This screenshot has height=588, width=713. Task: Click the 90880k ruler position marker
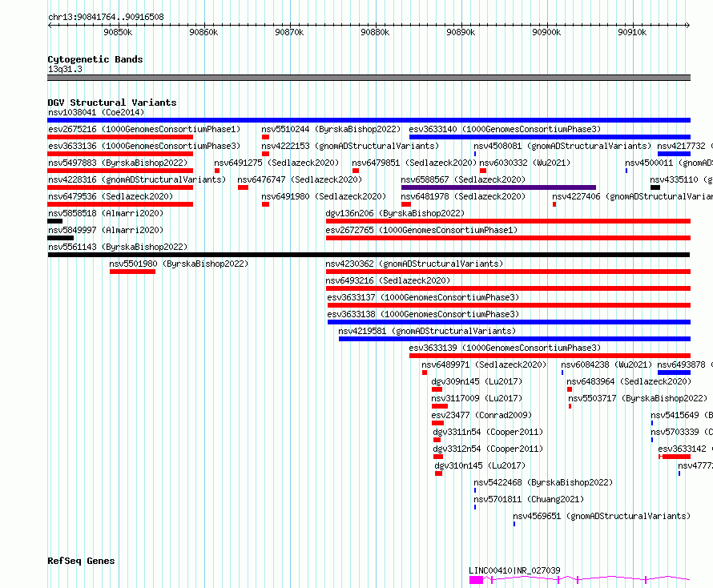tap(375, 32)
